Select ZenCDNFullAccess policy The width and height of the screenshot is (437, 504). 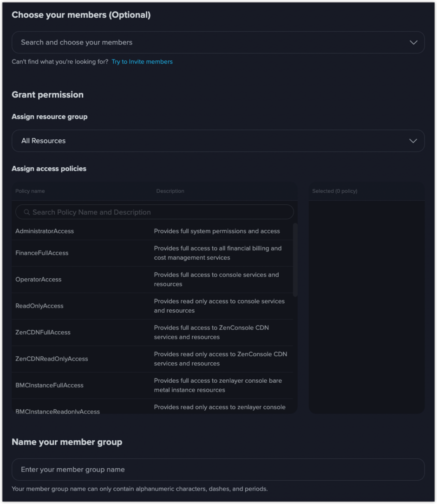point(152,332)
